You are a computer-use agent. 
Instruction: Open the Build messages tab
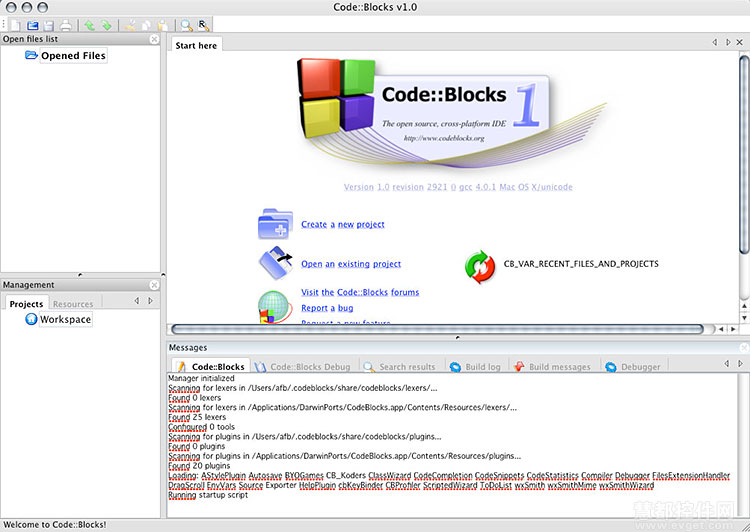(552, 367)
